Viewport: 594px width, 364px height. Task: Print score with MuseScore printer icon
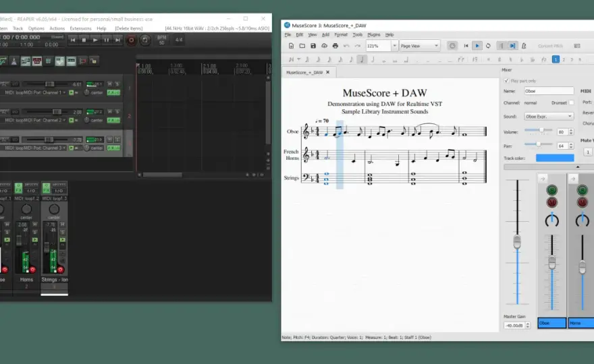pyautogui.click(x=335, y=46)
